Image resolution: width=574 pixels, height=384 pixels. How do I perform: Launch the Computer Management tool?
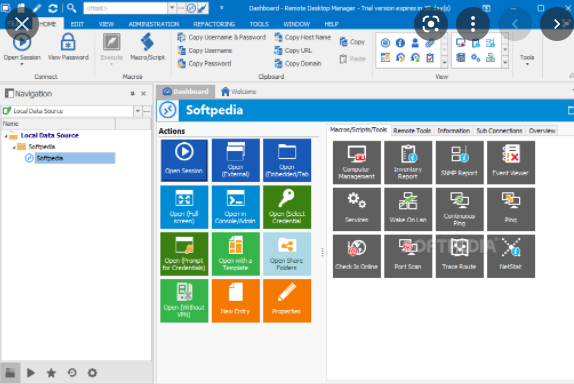coord(357,163)
